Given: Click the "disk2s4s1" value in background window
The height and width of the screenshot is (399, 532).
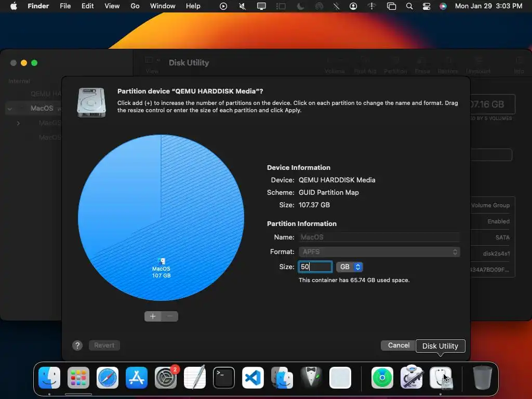Looking at the screenshot, I should [496, 254].
